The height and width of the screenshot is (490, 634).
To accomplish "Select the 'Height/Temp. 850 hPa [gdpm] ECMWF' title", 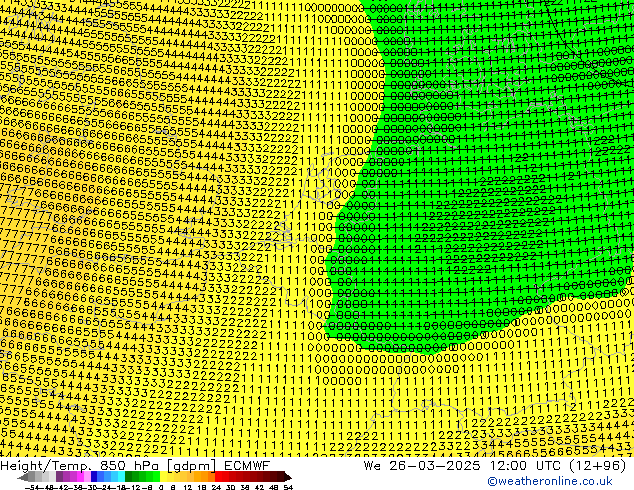I will [135, 466].
